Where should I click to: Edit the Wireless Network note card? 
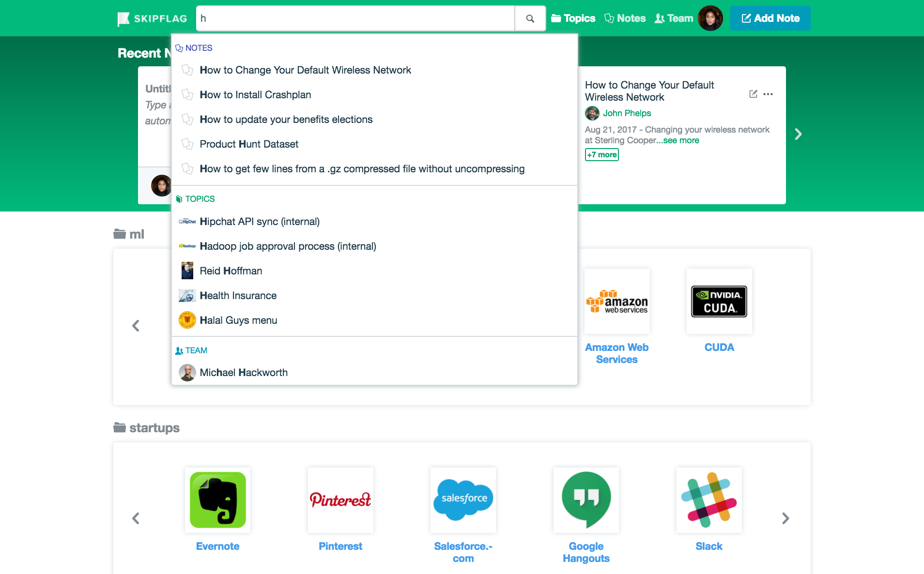pyautogui.click(x=753, y=94)
